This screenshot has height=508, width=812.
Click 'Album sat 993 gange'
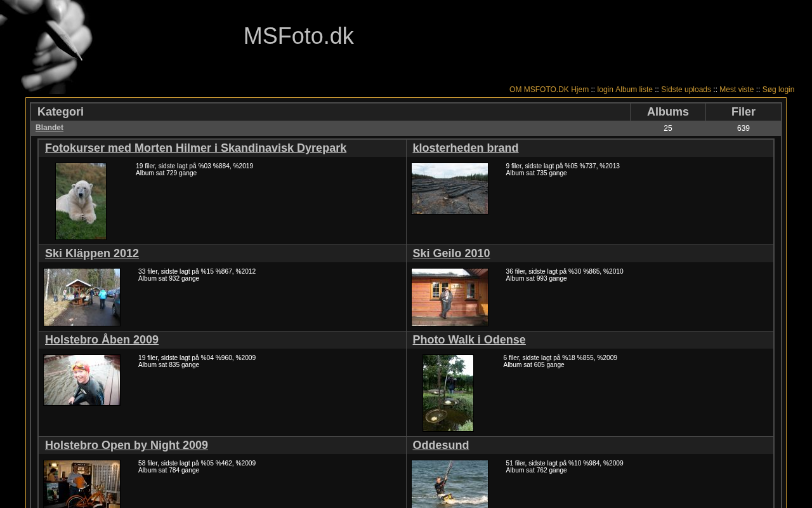pos(536,279)
